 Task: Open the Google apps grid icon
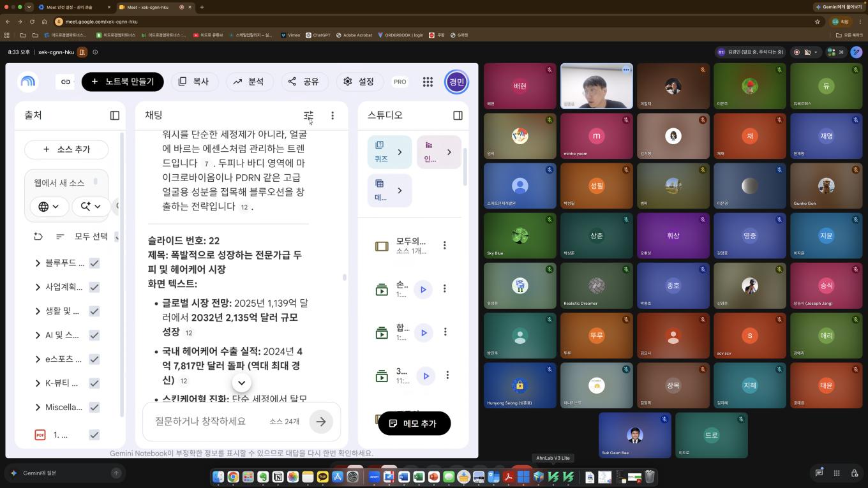point(428,82)
